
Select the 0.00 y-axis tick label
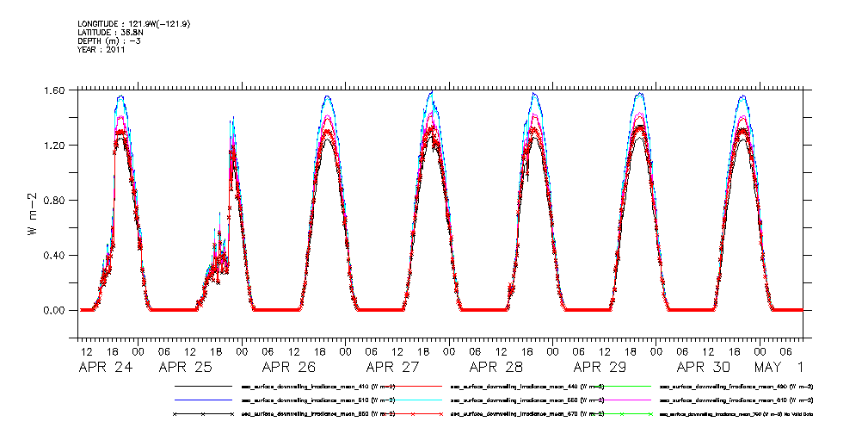pyautogui.click(x=55, y=310)
